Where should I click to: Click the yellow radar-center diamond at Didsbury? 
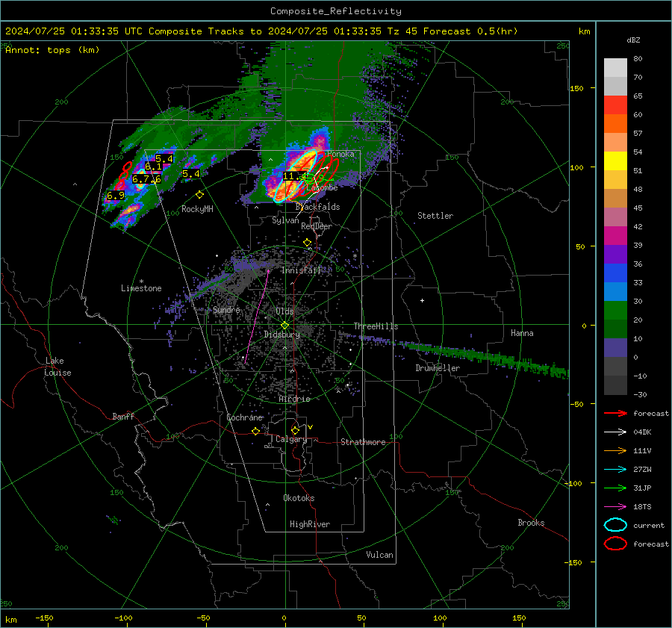(284, 326)
